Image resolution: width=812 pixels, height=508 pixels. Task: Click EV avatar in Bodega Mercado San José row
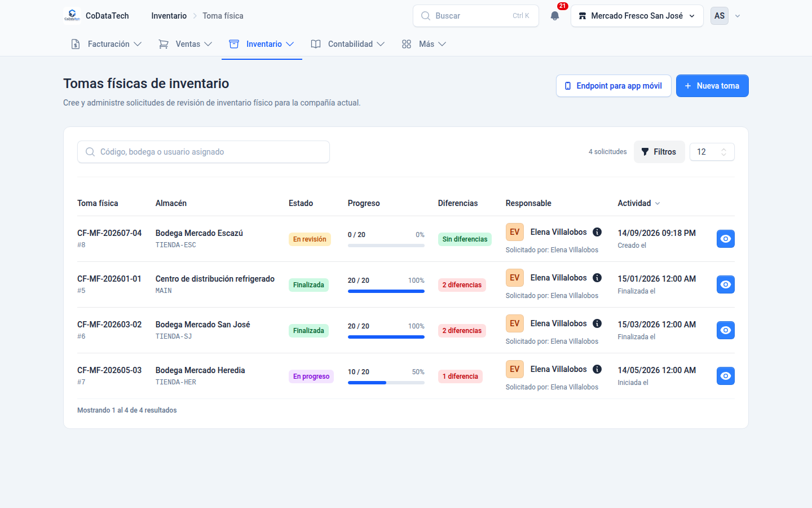pos(515,323)
